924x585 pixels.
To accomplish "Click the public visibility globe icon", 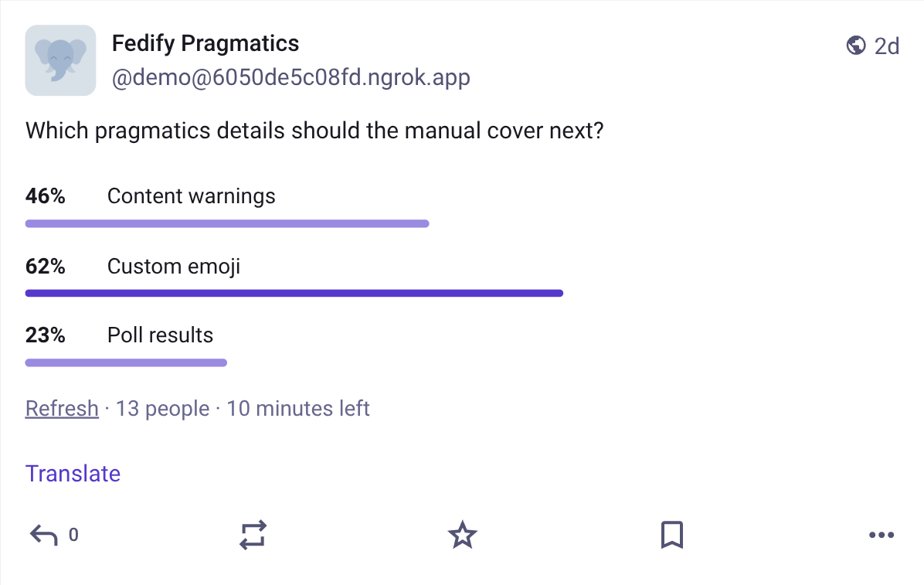I will coord(855,46).
